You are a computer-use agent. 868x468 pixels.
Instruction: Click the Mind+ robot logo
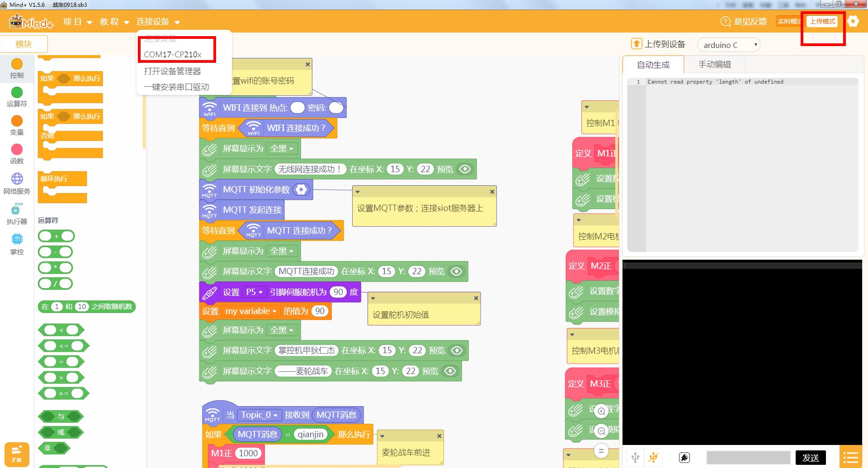coord(31,21)
